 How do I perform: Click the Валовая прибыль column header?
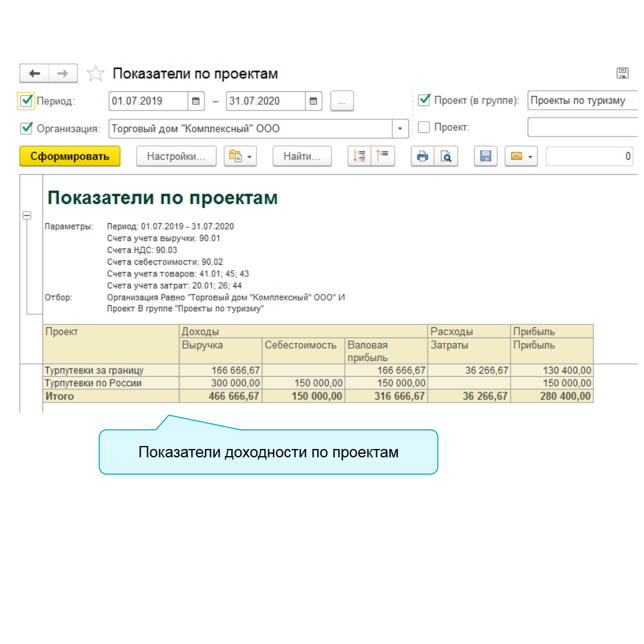pos(386,351)
